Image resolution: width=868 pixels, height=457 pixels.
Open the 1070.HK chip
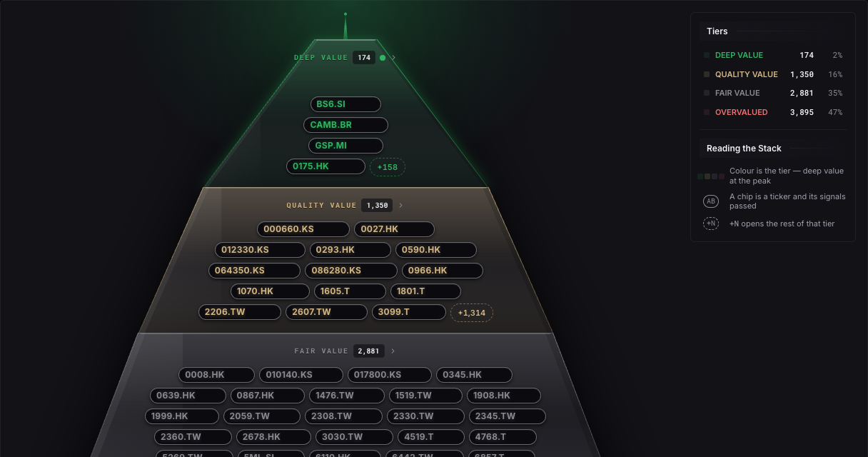coord(270,291)
